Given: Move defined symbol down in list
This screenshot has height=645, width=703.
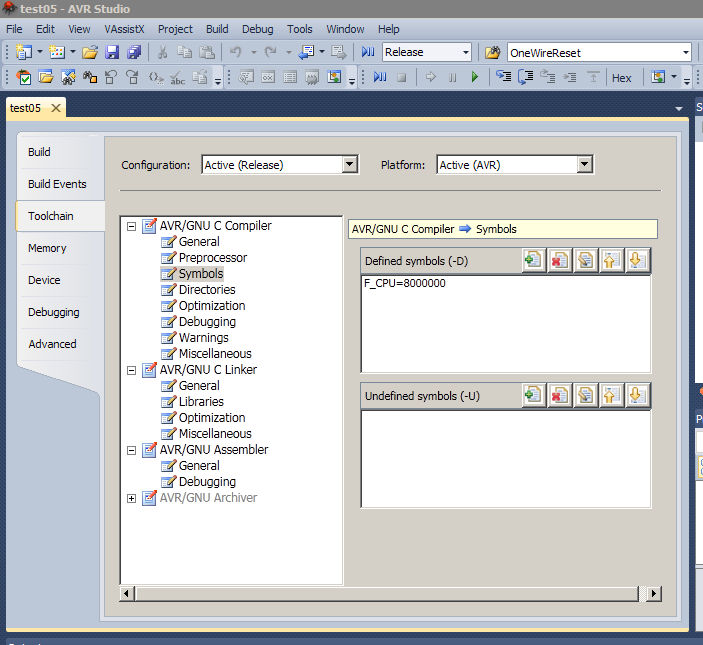Looking at the screenshot, I should (637, 261).
